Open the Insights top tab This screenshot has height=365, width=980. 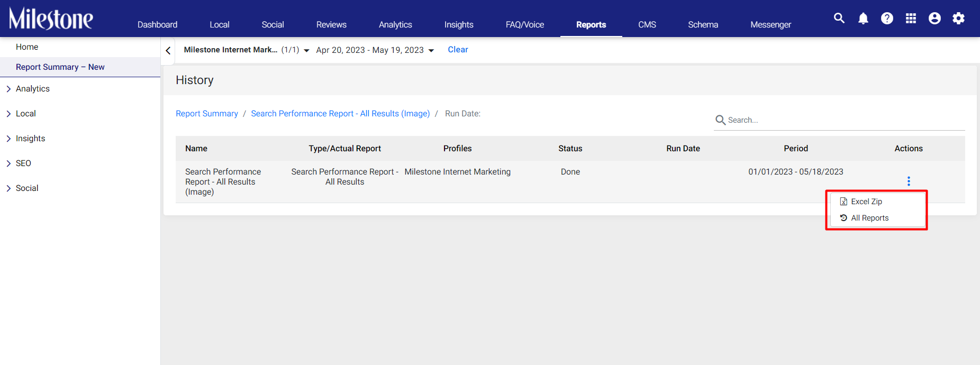[459, 24]
